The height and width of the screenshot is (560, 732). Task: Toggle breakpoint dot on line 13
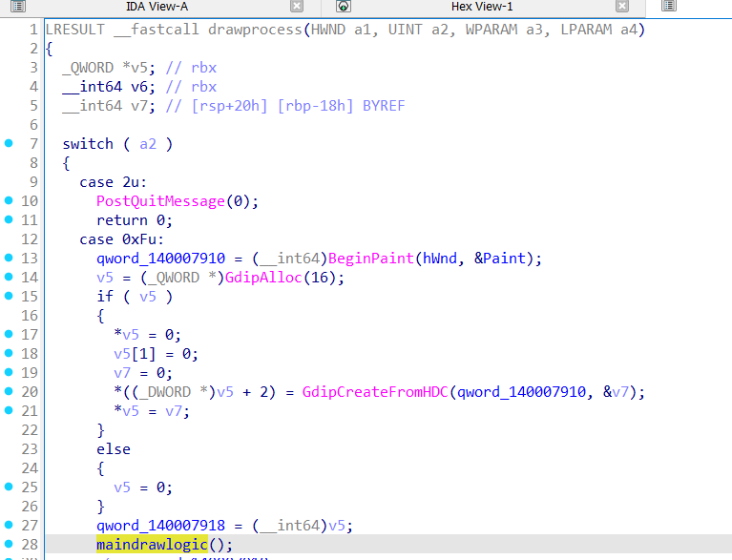(x=9, y=258)
